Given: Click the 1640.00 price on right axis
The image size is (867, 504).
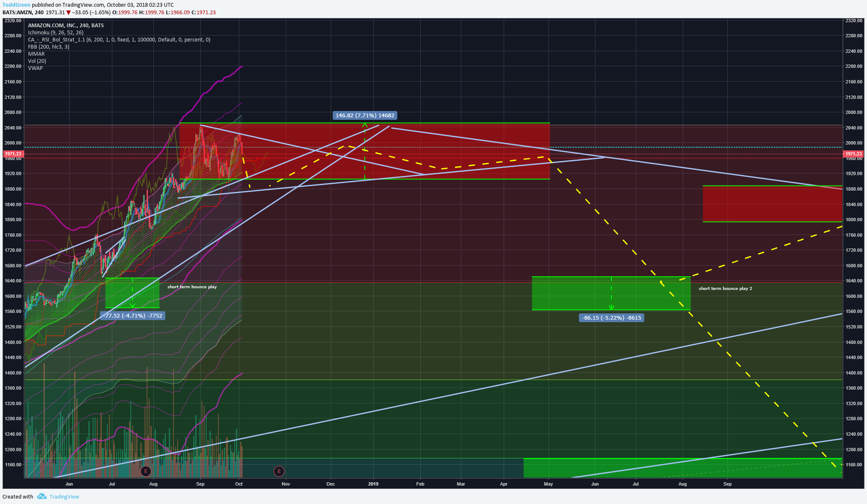Looking at the screenshot, I should click(854, 281).
